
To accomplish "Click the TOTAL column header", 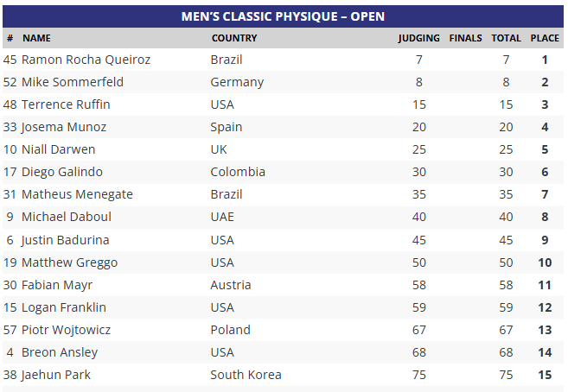I will [x=506, y=38].
